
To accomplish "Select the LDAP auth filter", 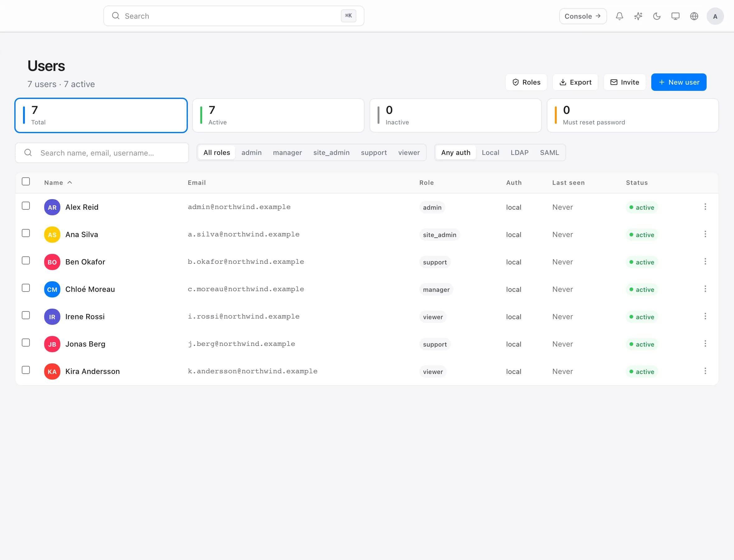I will click(x=519, y=152).
